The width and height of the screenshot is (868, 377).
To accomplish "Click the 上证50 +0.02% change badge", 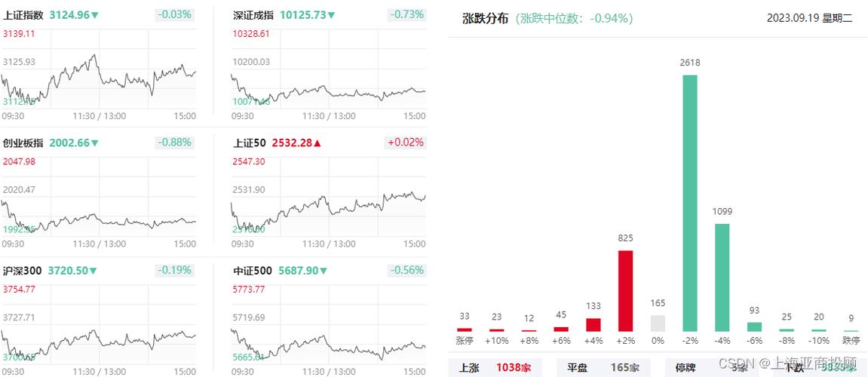I will 406,143.
